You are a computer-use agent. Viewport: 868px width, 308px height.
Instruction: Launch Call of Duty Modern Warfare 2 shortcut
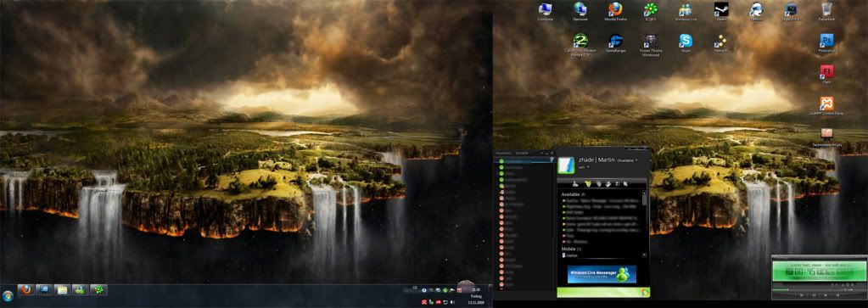[580, 44]
